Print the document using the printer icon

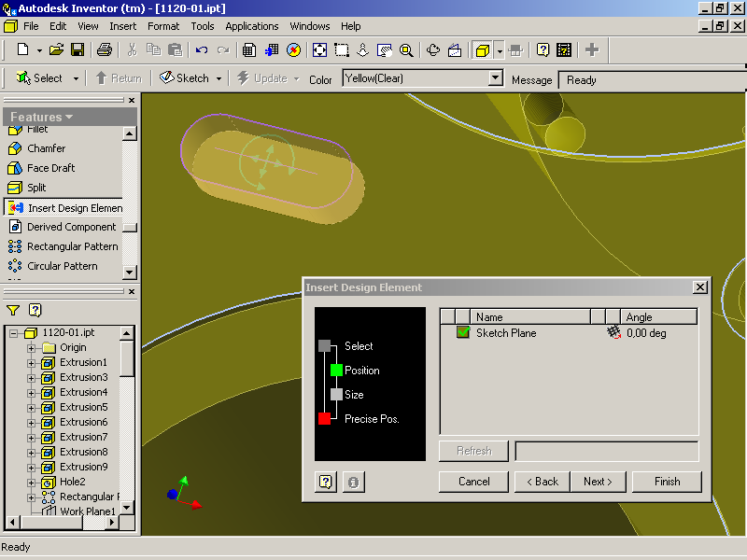(105, 49)
